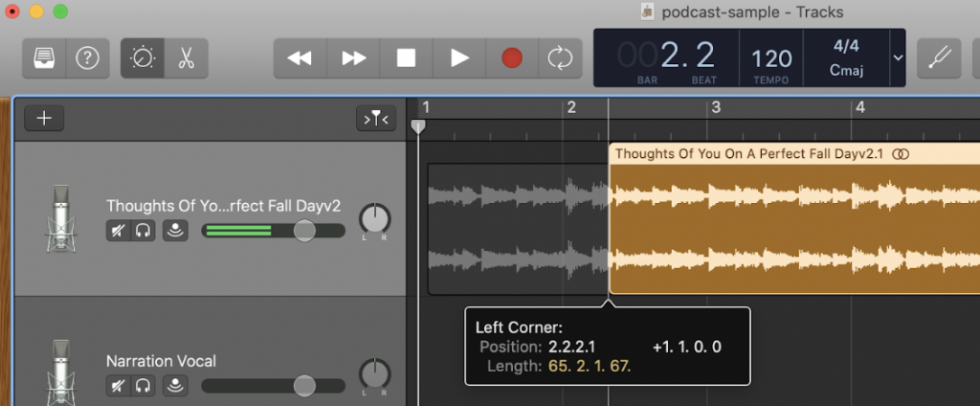Click the playhead handle at bar 1
980x406 pixels.
click(x=418, y=126)
